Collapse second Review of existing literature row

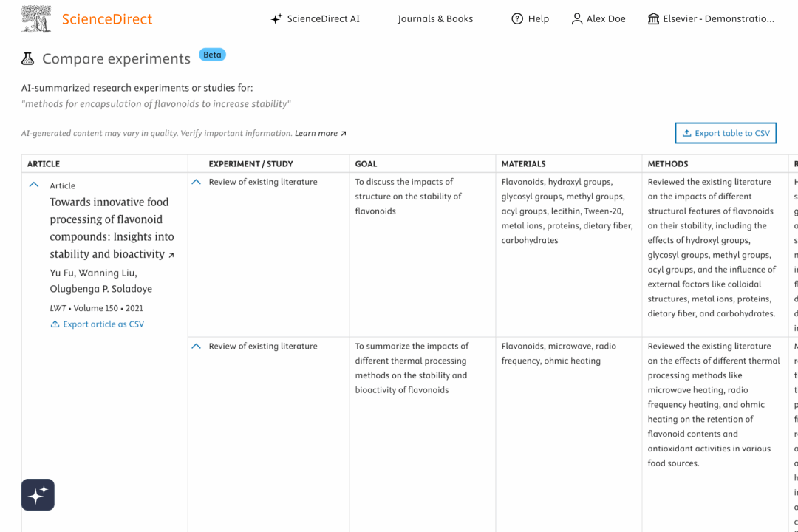[196, 346]
